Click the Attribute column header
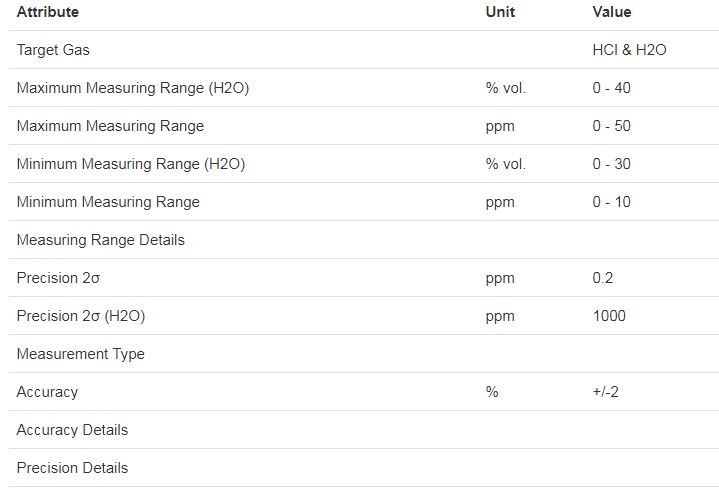Viewport: 719px width, 503px height. click(47, 12)
